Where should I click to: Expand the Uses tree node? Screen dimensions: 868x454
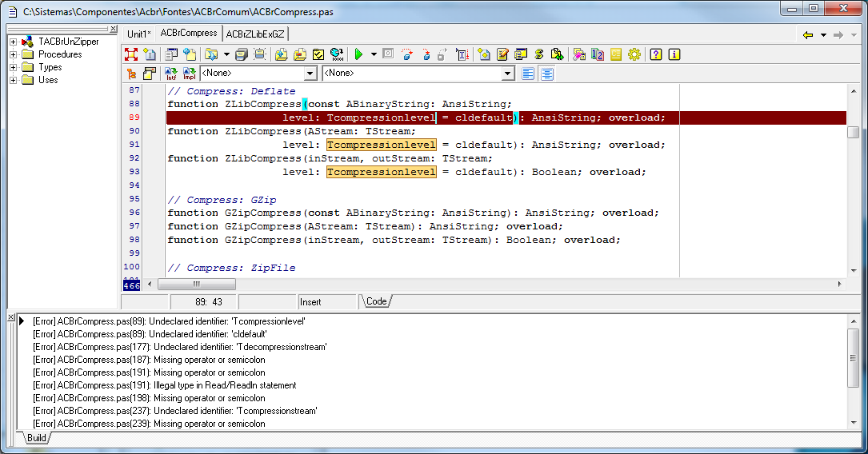click(14, 80)
